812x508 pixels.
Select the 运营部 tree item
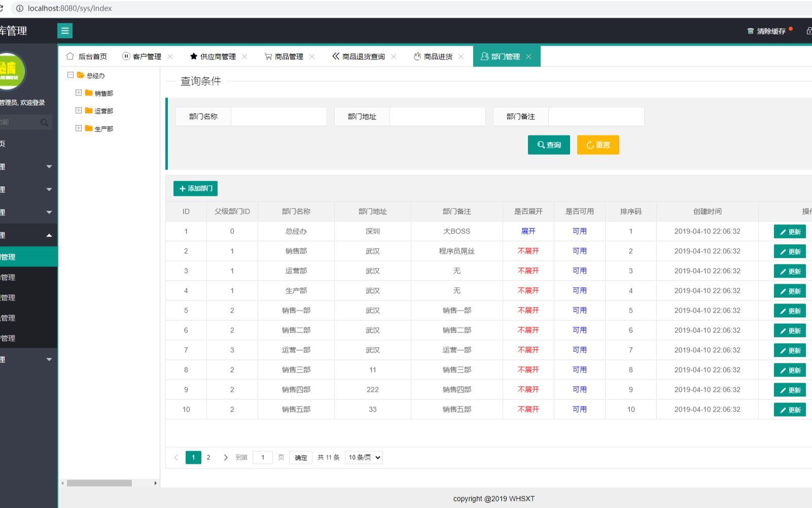103,111
